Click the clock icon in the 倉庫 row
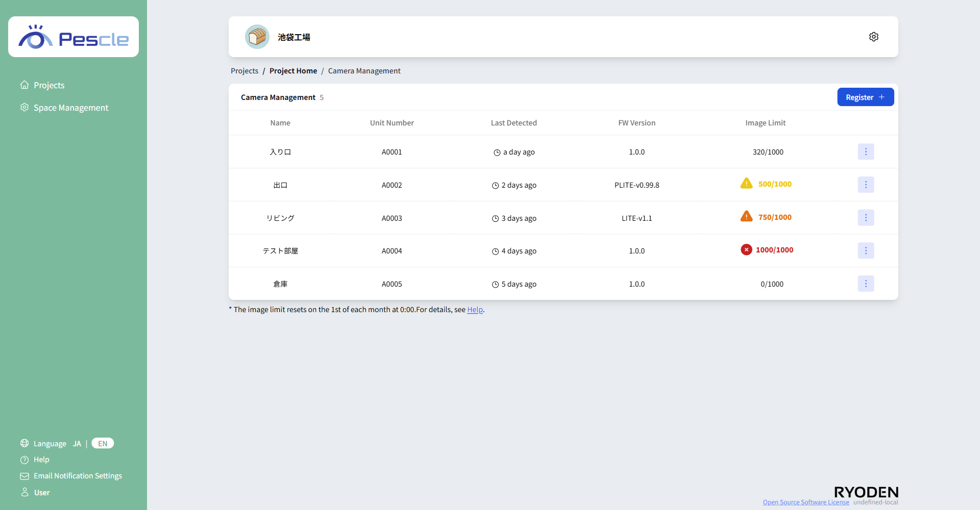Viewport: 980px width, 510px height. (x=495, y=284)
